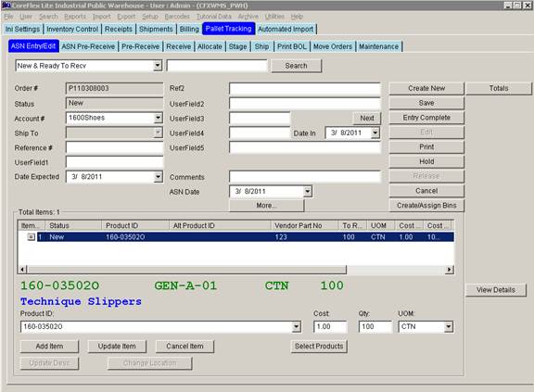Viewport: 534px width, 392px height.
Task: Select the ASN Entry/Edit subtab
Action: (x=33, y=46)
